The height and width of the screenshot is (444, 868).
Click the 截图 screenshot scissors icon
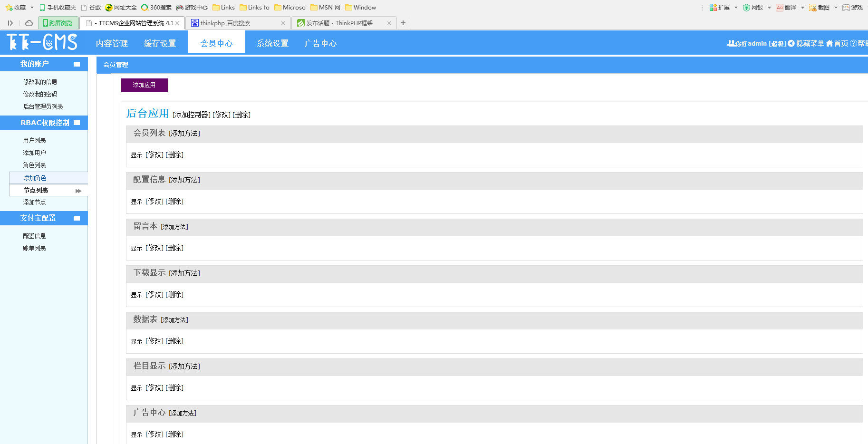(x=813, y=8)
